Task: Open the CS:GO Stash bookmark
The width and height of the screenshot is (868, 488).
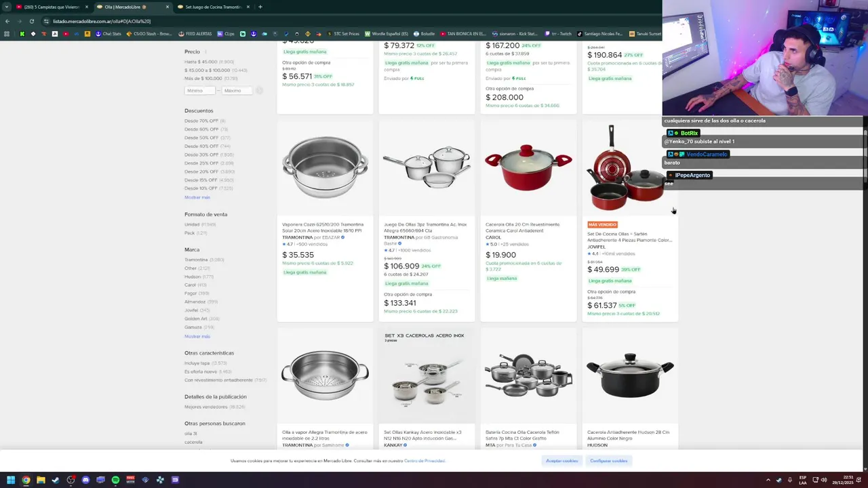Action: [149, 34]
